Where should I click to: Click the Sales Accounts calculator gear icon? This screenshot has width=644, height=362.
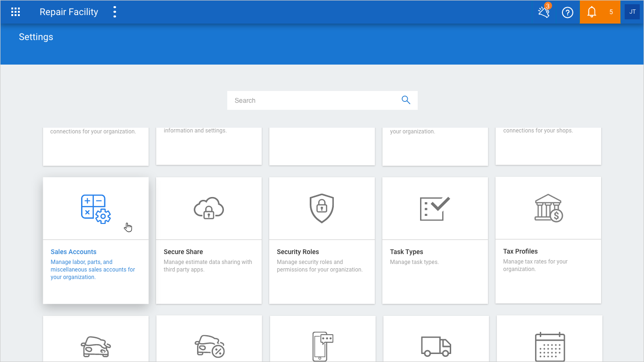tap(96, 209)
